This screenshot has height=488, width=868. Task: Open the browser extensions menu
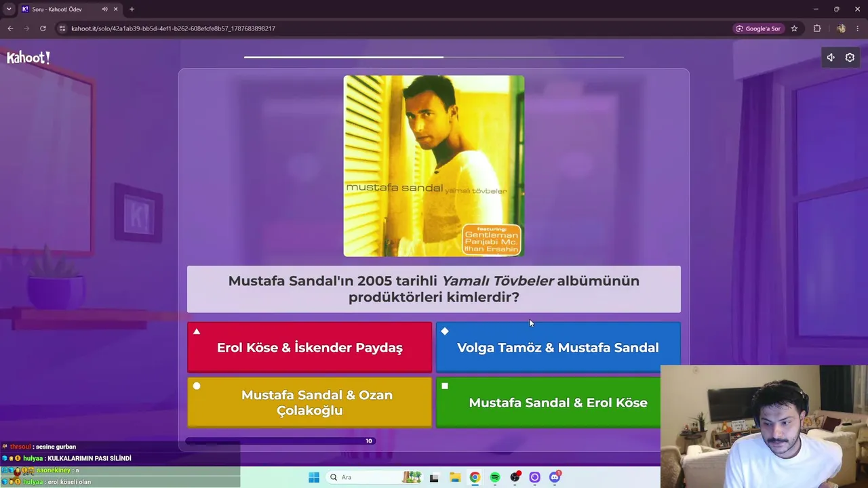pos(817,28)
